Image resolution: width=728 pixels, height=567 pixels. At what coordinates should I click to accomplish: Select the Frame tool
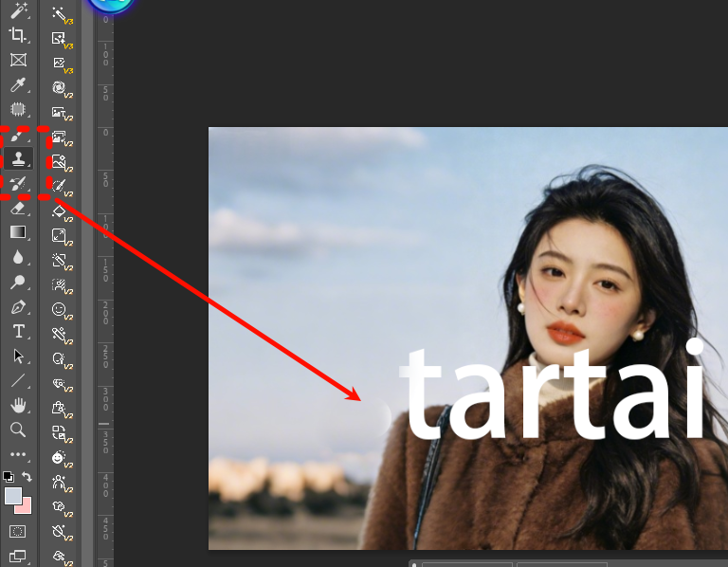click(18, 60)
